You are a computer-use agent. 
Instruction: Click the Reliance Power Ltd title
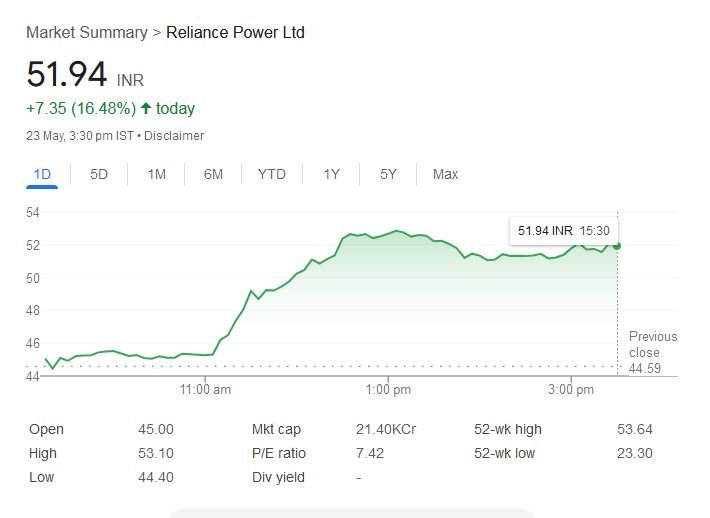(x=235, y=33)
